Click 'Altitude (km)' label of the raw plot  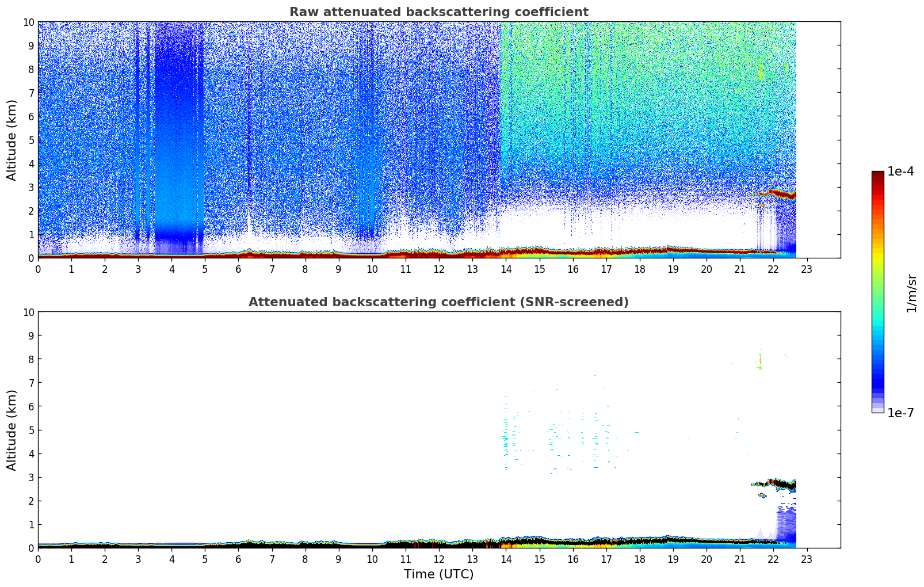(x=12, y=140)
